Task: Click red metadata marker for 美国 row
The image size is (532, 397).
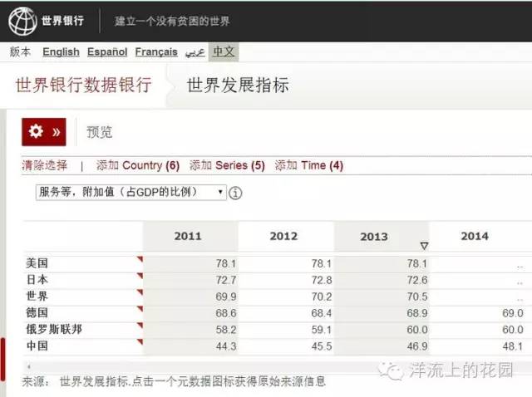Action: pos(140,259)
